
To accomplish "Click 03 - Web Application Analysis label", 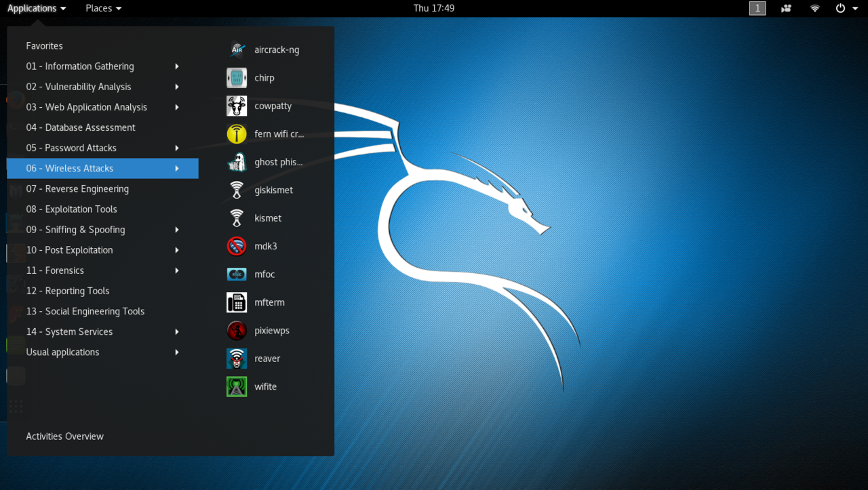I will tap(87, 107).
